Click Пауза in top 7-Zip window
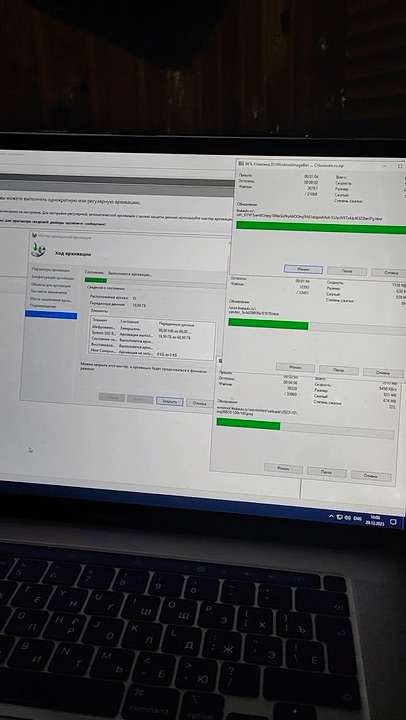Viewport: 406px width, 720px height. [347, 271]
